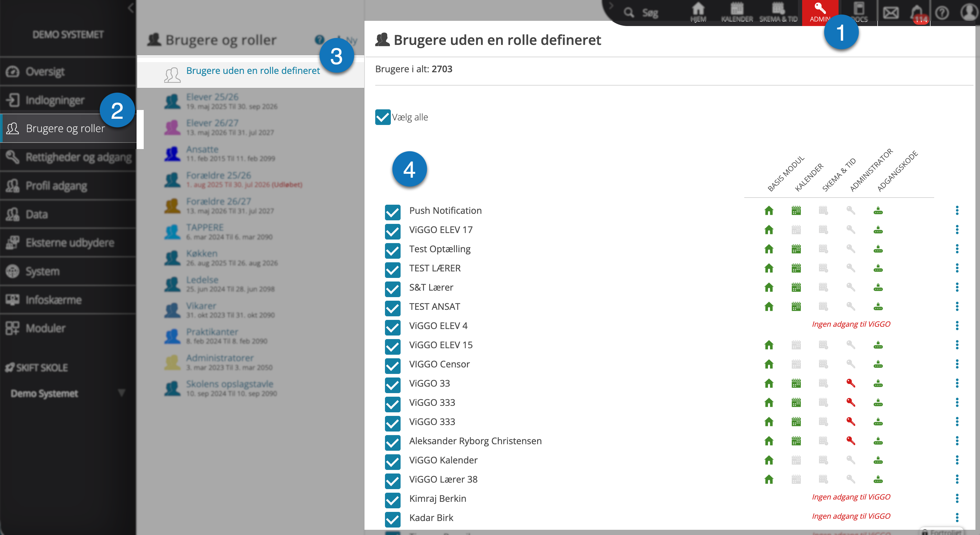Open System in the admin sidebar

(68, 271)
